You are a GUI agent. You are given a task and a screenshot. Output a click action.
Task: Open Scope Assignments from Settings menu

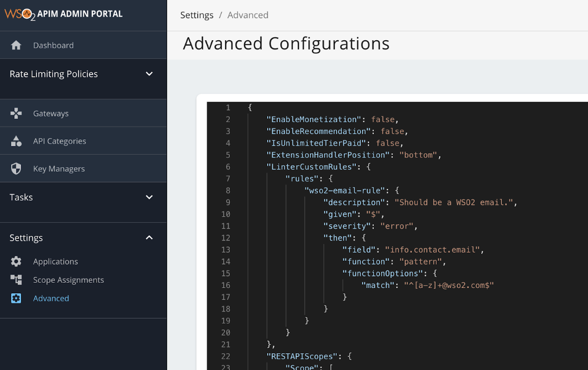click(x=68, y=280)
